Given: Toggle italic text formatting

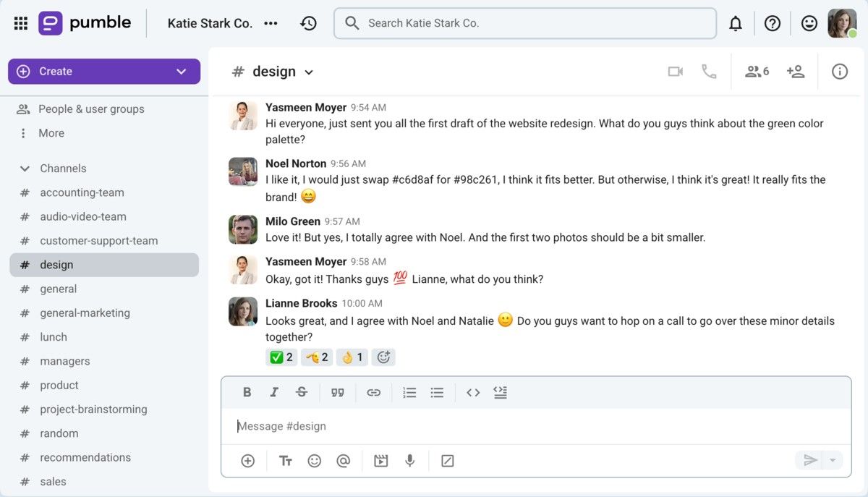Looking at the screenshot, I should (x=274, y=392).
